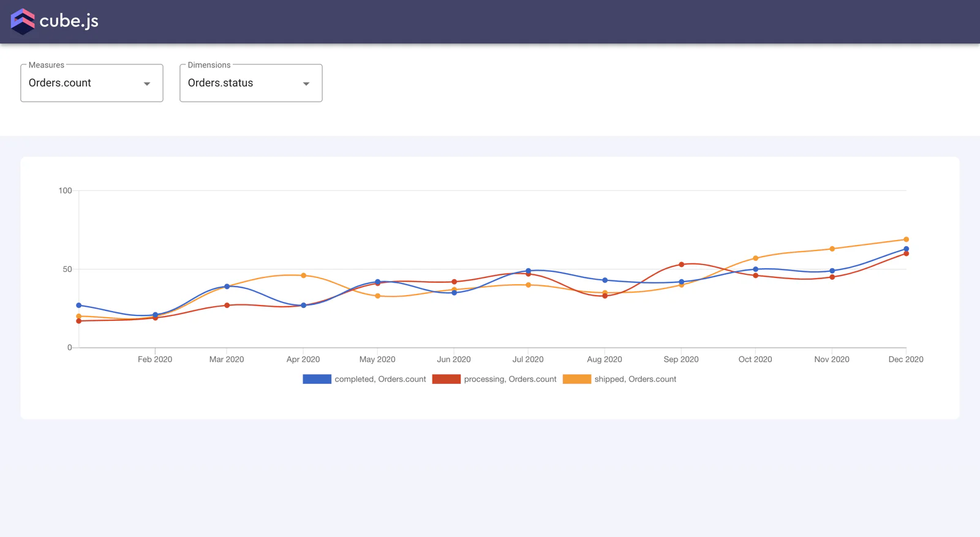
Task: Toggle the orange shipped legend swatch
Action: point(576,379)
